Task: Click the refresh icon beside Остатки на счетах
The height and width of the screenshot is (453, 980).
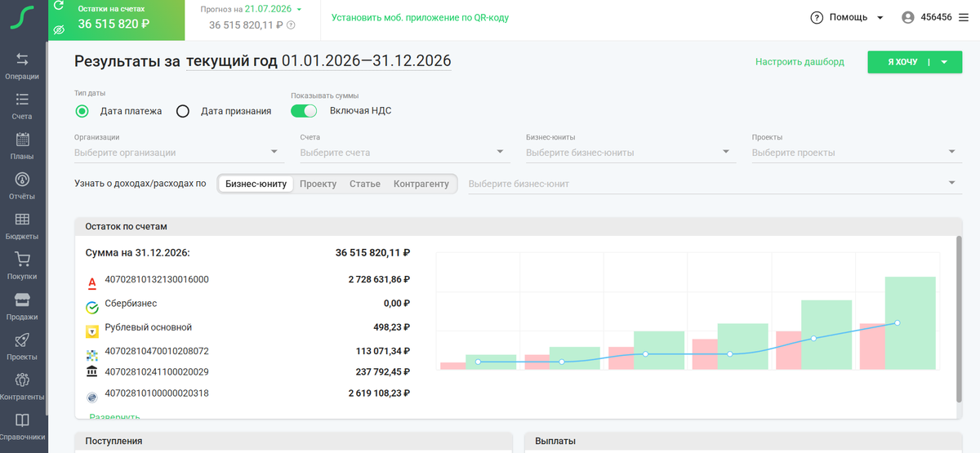Action: pyautogui.click(x=58, y=7)
